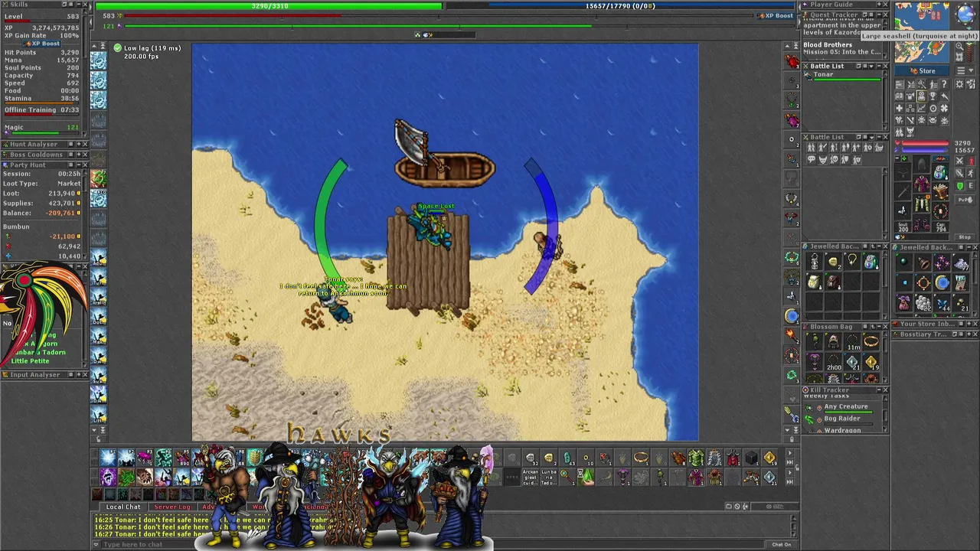Click the green health bar at the top

(x=269, y=6)
